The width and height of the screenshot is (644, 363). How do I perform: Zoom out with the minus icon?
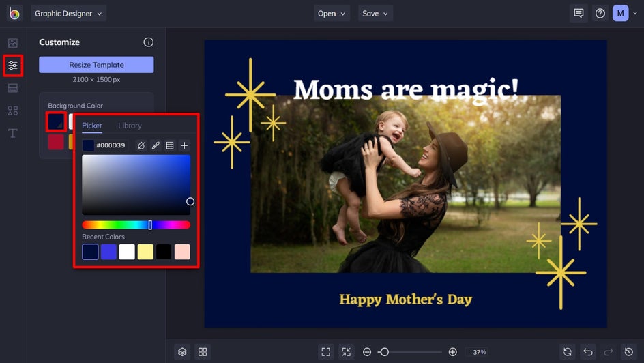point(367,352)
